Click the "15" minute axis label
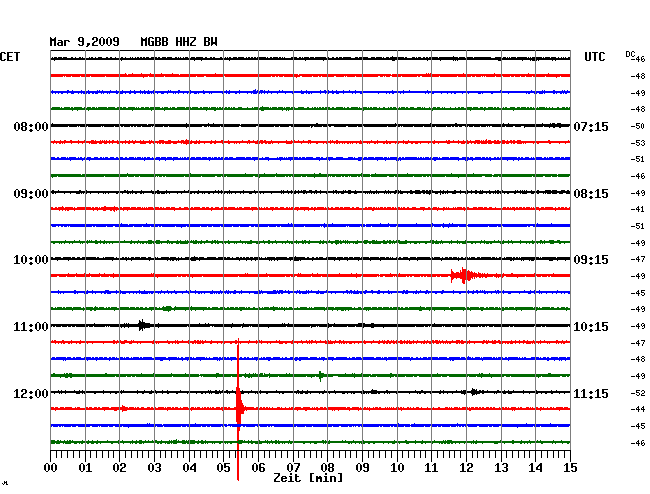Image resolution: width=650 pixels, height=494 pixels. (570, 468)
